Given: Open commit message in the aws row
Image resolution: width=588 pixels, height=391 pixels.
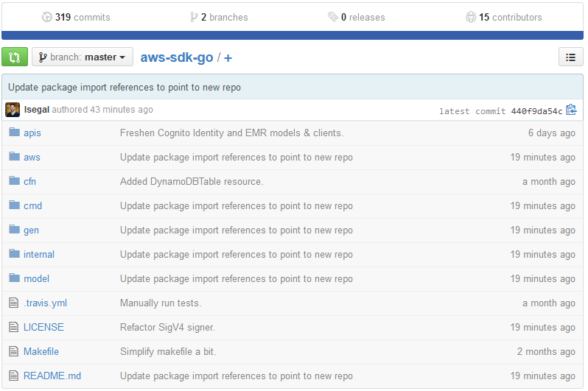Looking at the screenshot, I should [237, 158].
